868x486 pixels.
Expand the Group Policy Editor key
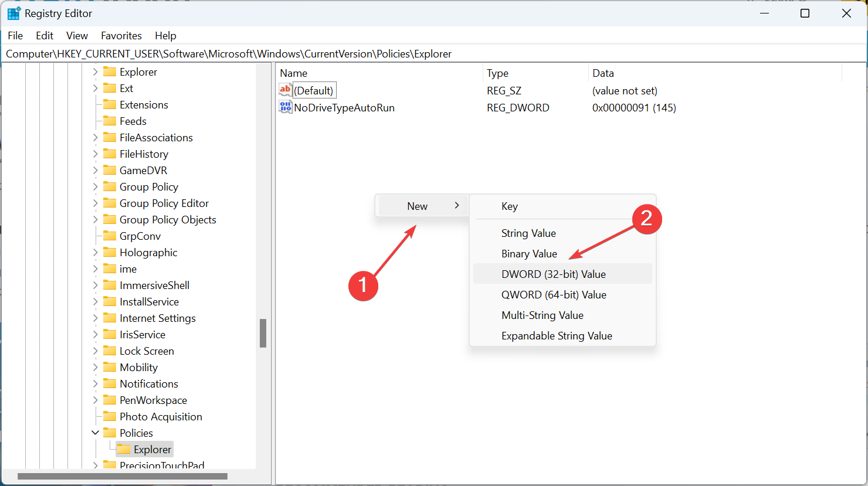(x=95, y=203)
